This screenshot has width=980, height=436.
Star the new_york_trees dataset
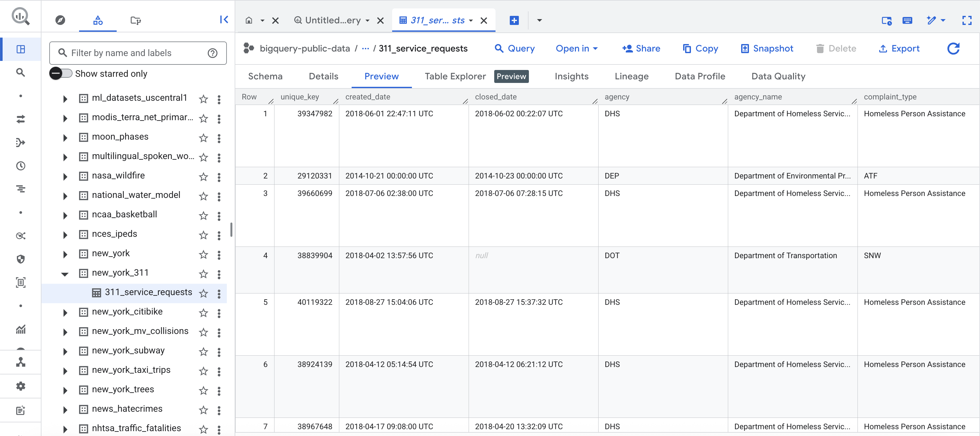[x=204, y=390]
